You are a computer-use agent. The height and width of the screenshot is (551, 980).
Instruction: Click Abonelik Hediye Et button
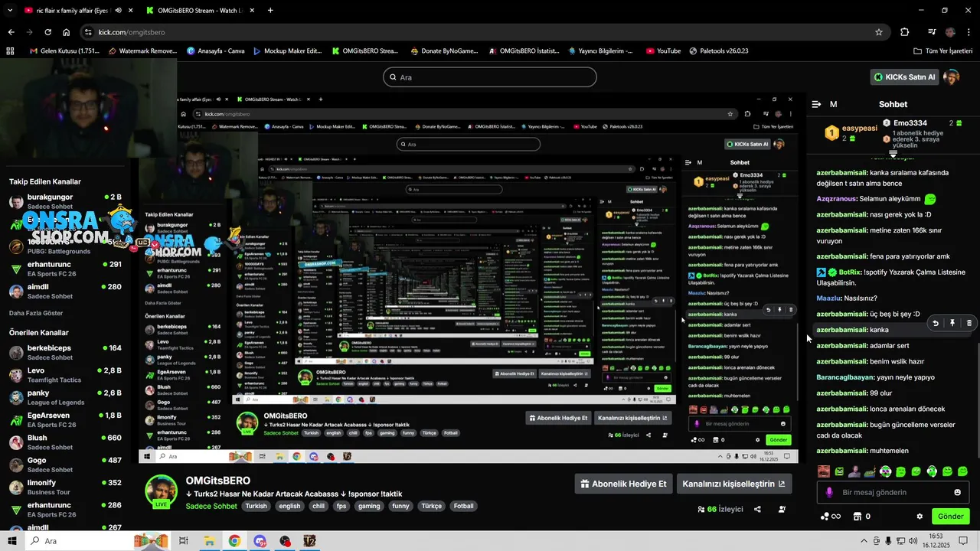pos(624,484)
